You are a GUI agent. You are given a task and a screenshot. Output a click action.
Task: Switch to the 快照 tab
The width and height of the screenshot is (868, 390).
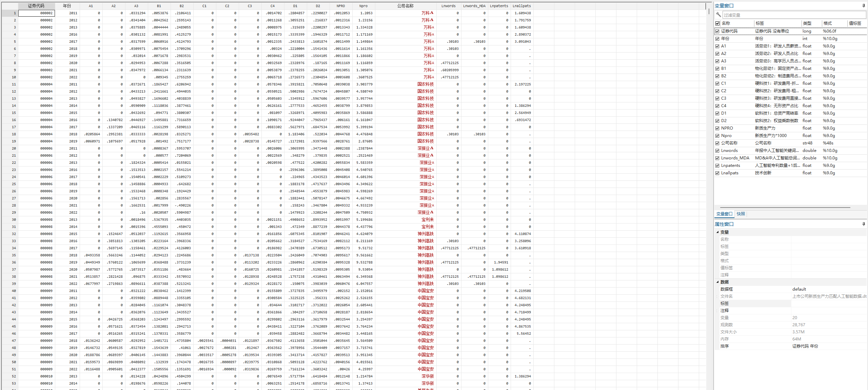741,214
